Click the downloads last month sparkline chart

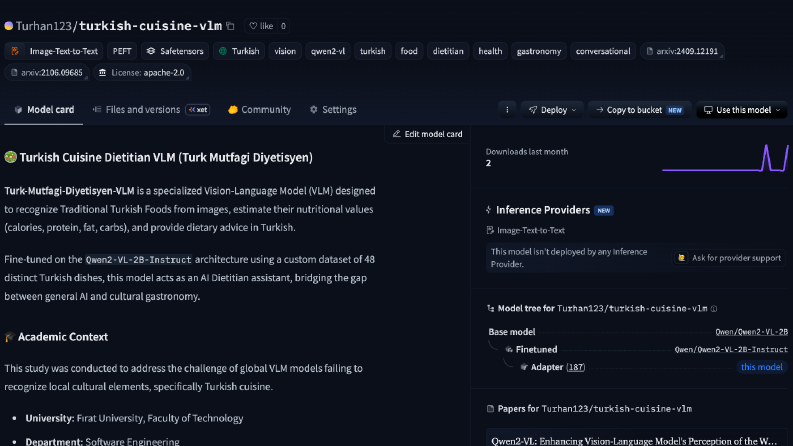pyautogui.click(x=725, y=158)
